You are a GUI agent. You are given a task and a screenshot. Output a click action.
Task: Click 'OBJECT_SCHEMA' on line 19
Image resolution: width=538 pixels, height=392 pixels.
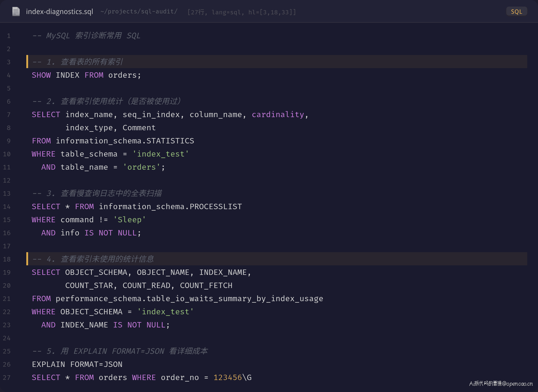pyautogui.click(x=96, y=272)
